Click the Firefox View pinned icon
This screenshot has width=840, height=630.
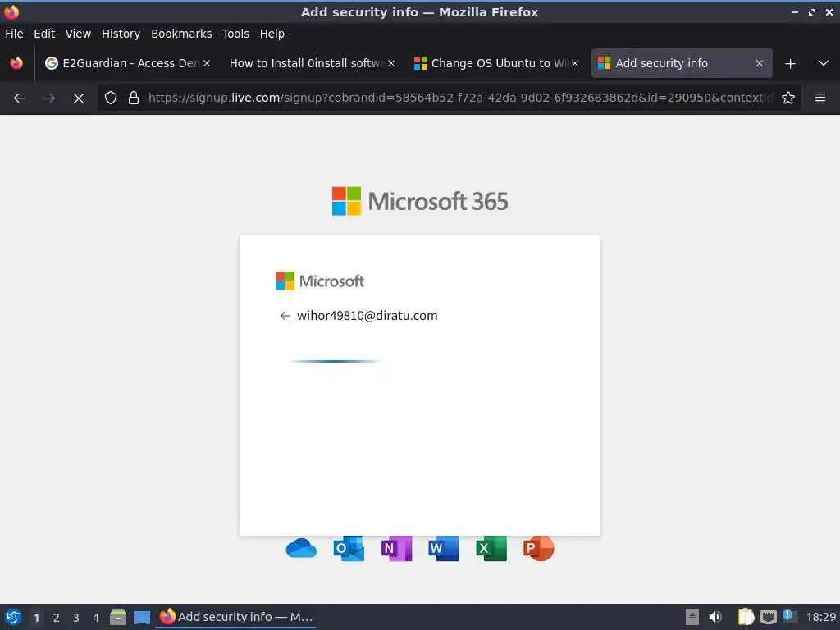coord(16,63)
